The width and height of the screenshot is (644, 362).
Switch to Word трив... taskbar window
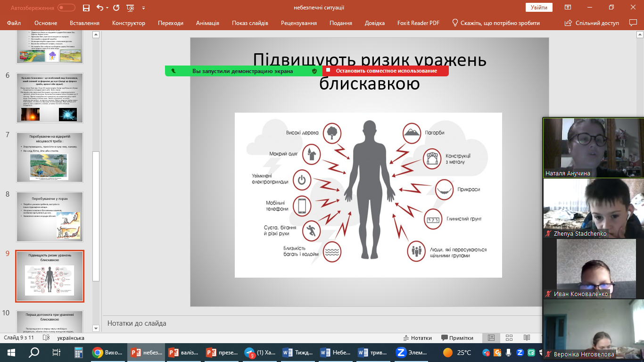click(373, 352)
